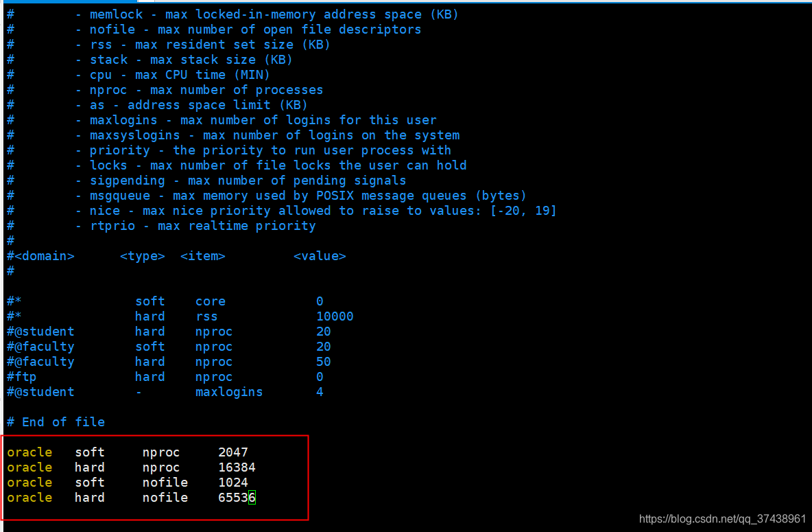Click 'oracle' in the soft nproc row
The width and height of the screenshot is (812, 532).
coord(29,452)
